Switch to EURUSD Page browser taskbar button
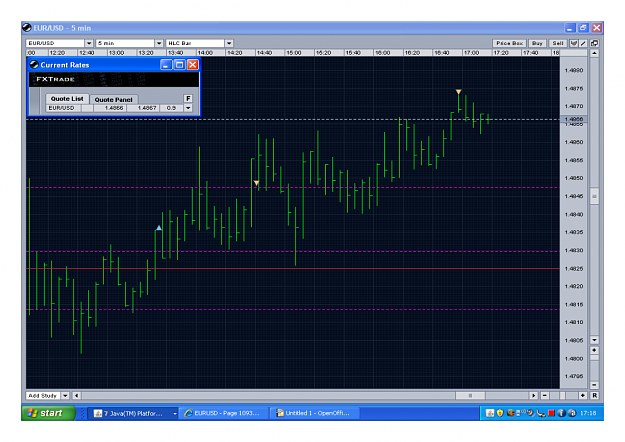This screenshot has width=625, height=442. point(224,413)
